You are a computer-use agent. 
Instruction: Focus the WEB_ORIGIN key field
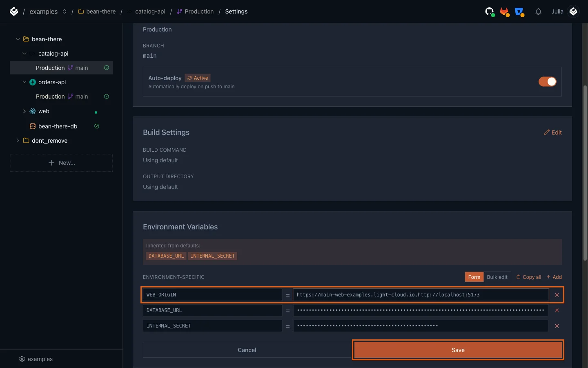tap(212, 295)
